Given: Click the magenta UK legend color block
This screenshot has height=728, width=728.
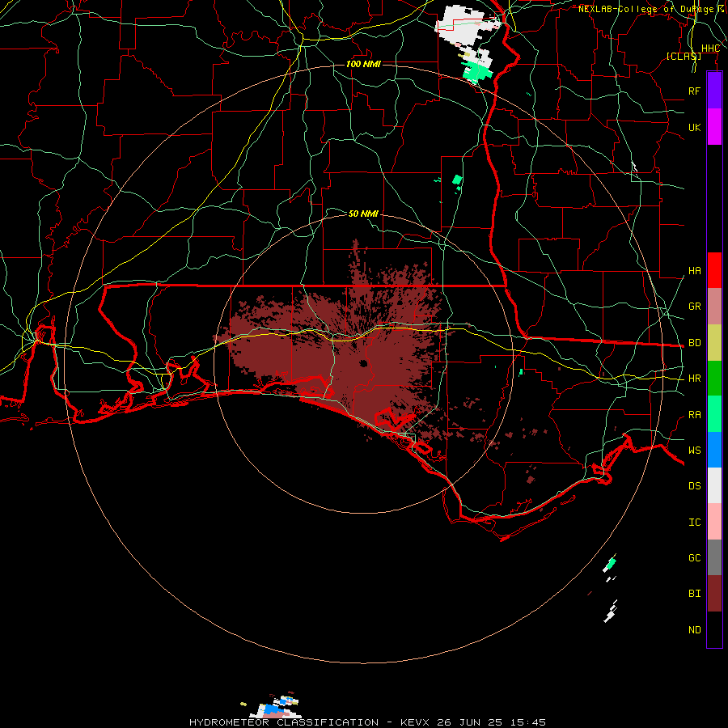Looking at the screenshot, I should (x=714, y=127).
